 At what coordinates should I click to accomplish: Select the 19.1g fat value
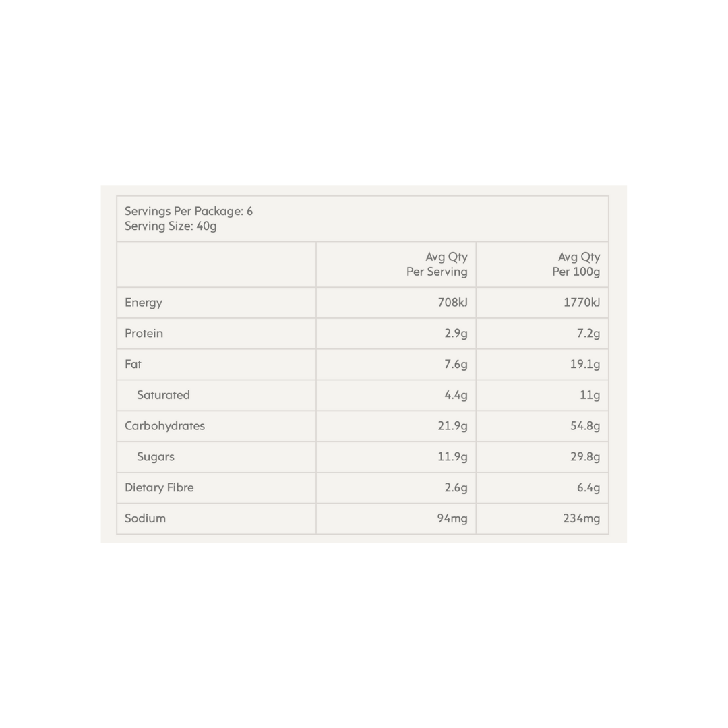tap(584, 365)
